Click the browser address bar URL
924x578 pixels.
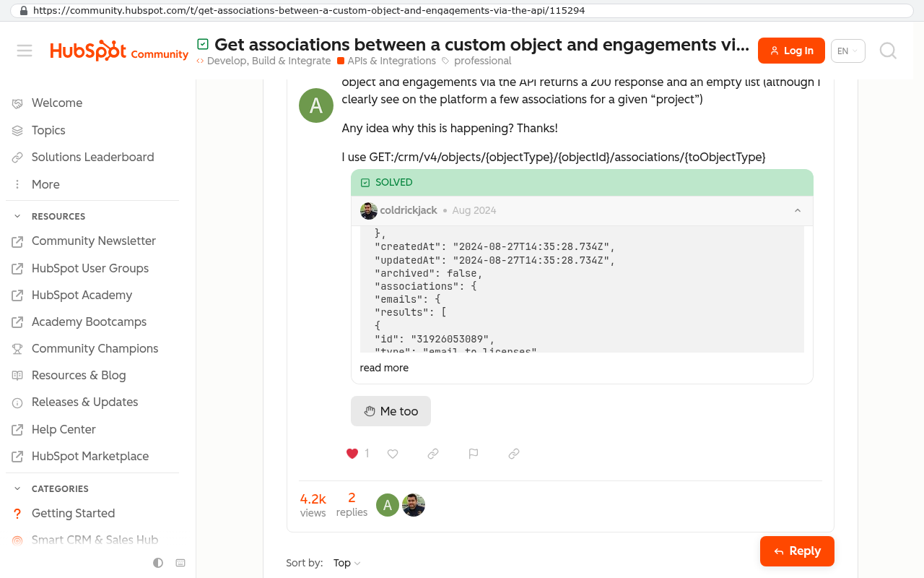click(x=462, y=11)
